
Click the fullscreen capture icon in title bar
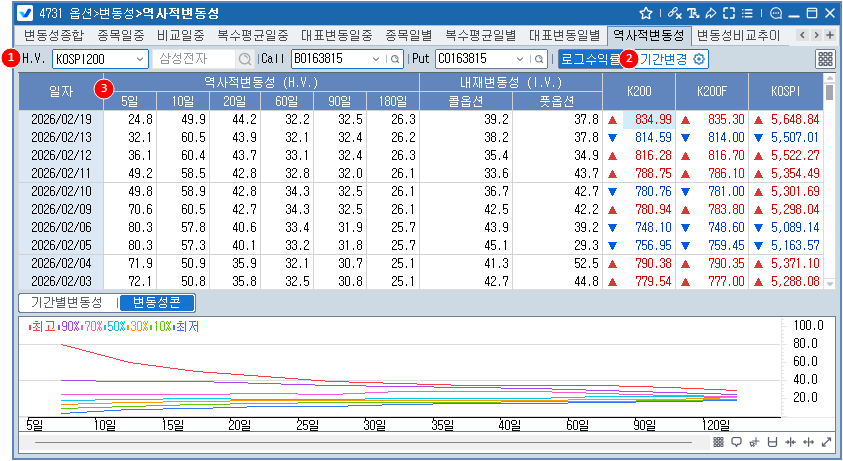728,14
